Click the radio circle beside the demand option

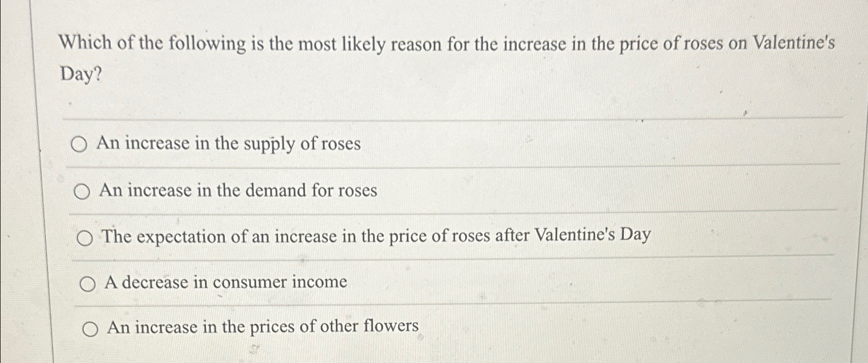point(81,192)
